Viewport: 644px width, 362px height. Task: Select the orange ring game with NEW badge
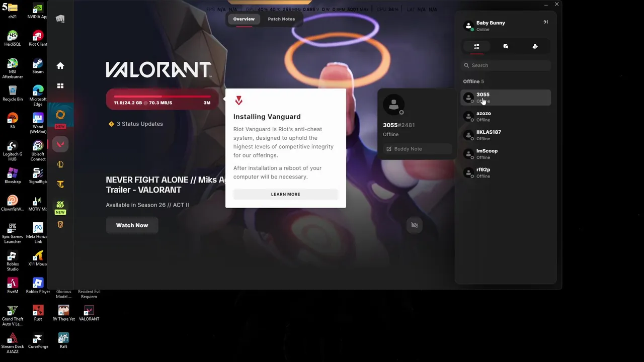click(x=60, y=115)
